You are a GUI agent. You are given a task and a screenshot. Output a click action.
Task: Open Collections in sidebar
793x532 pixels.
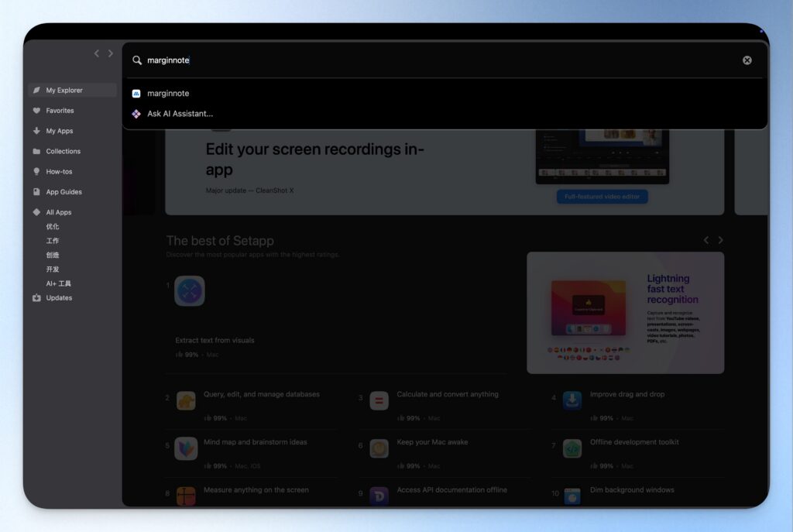[x=72, y=151]
